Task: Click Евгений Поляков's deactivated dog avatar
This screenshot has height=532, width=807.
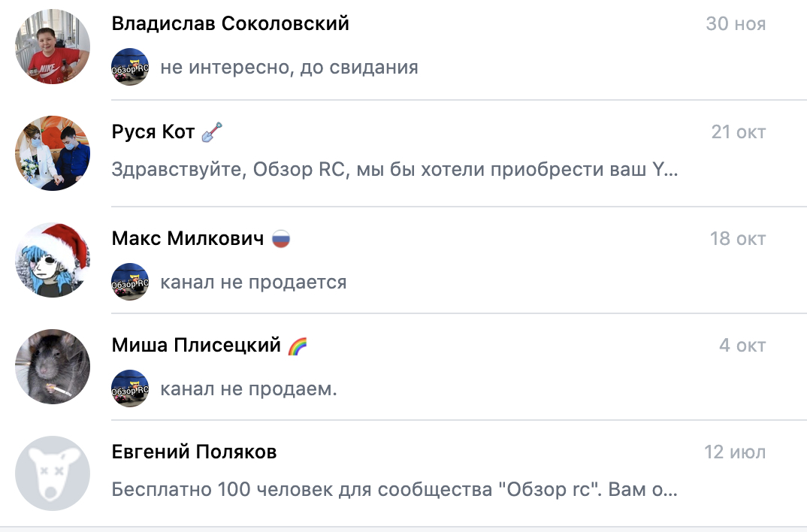Action: tap(53, 474)
